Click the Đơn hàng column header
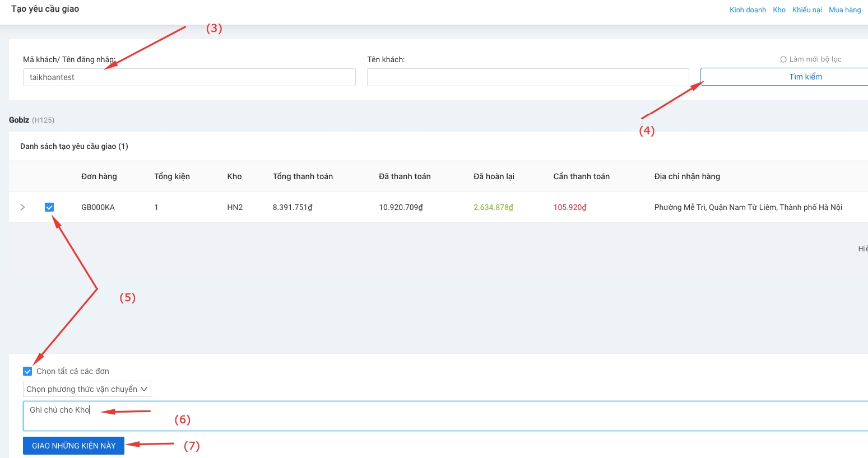This screenshot has height=458, width=868. pyautogui.click(x=99, y=176)
